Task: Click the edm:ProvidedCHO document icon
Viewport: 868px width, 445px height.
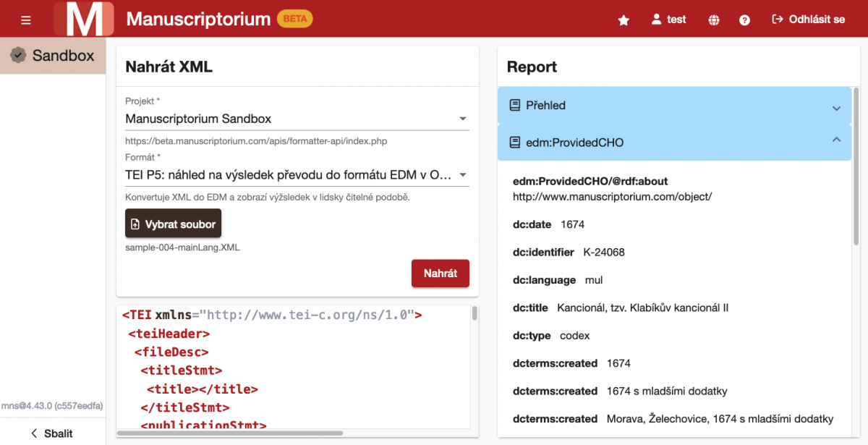Action: [515, 143]
